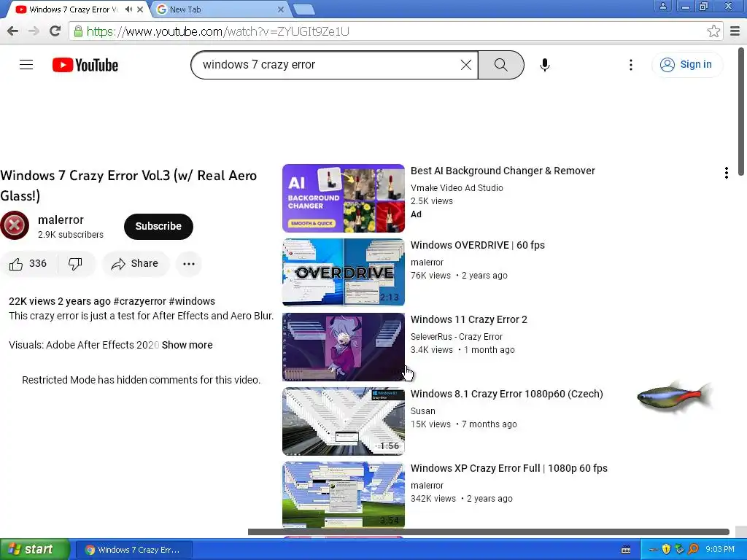
Task: Open the Windows XP Crazy Error Full thumbnail
Action: point(344,495)
